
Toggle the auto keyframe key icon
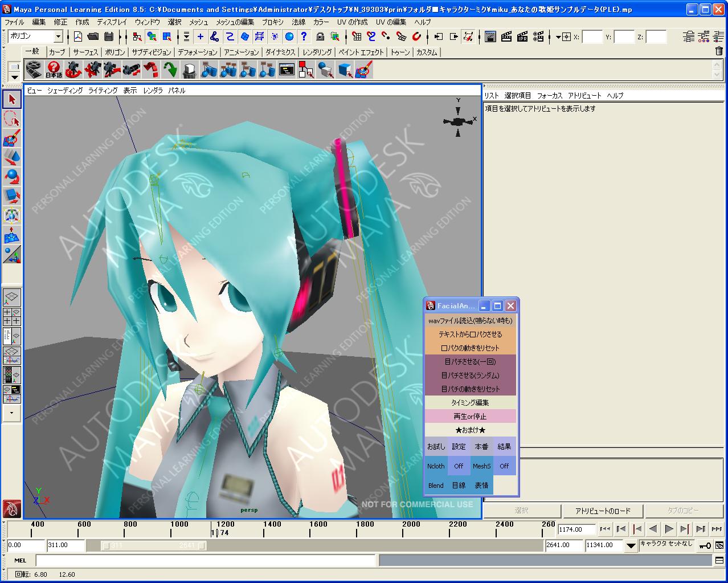pos(705,545)
